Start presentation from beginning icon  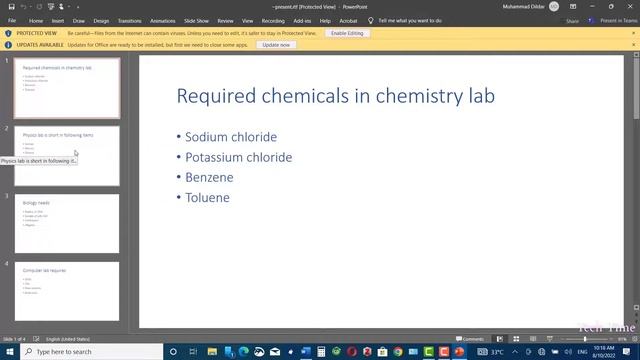[x=51, y=7]
